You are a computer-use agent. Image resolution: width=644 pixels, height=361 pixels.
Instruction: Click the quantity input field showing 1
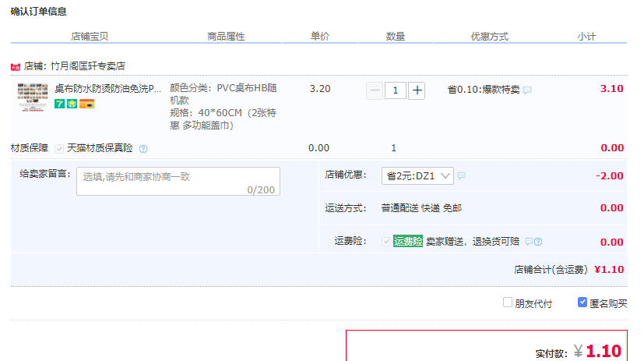(x=395, y=90)
